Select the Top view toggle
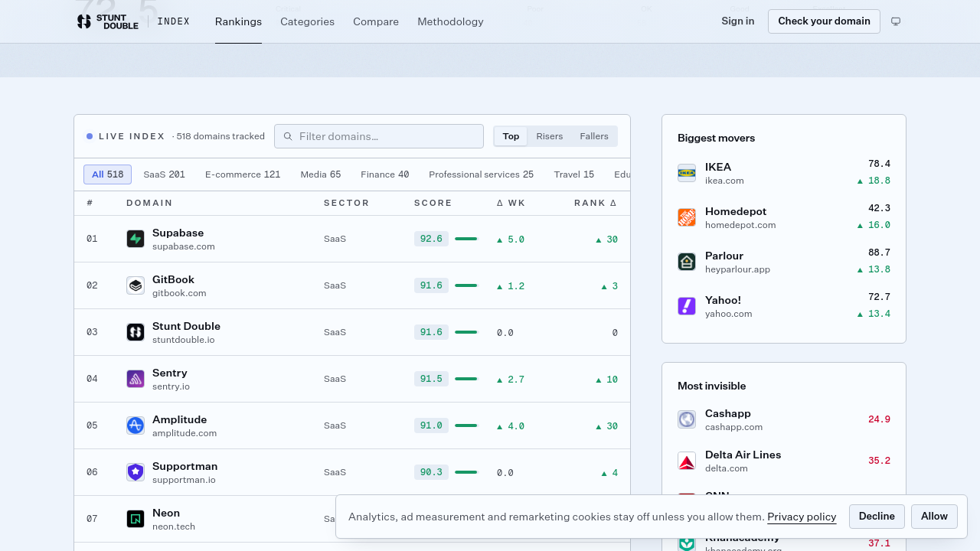 click(x=511, y=136)
